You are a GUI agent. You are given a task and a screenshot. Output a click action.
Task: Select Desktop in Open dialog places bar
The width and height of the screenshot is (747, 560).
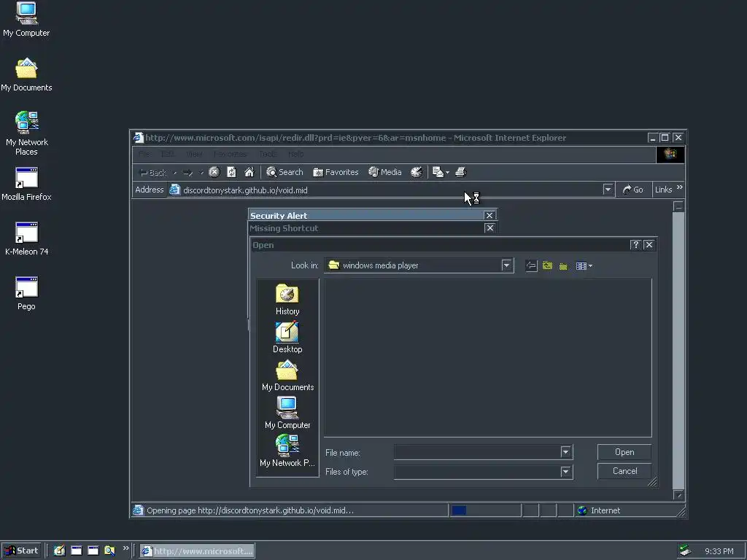point(287,338)
